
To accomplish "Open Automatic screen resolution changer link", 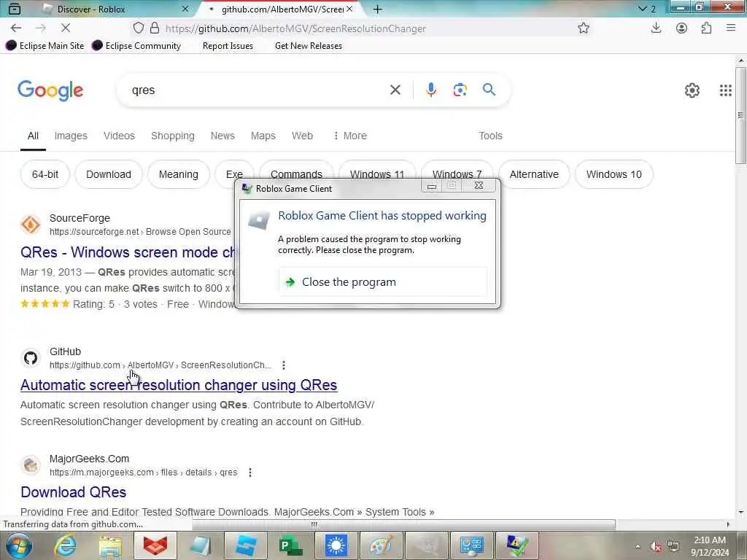I will [x=179, y=385].
